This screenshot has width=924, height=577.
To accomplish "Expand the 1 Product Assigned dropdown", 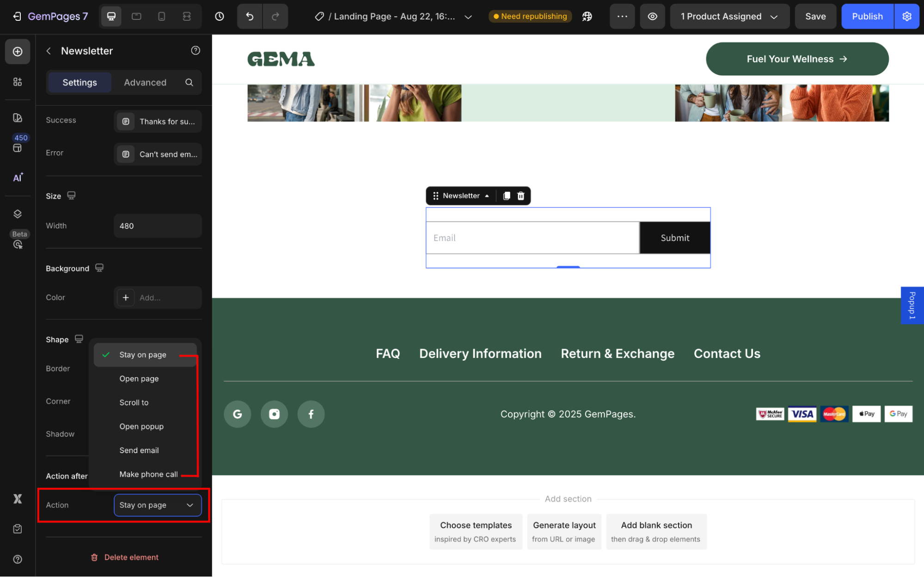I will click(729, 17).
